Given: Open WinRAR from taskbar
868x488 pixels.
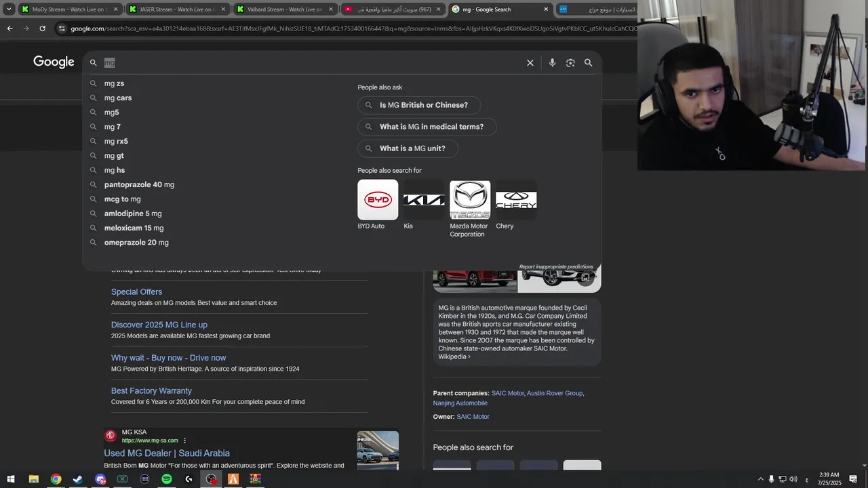Looking at the screenshot, I should (255, 479).
